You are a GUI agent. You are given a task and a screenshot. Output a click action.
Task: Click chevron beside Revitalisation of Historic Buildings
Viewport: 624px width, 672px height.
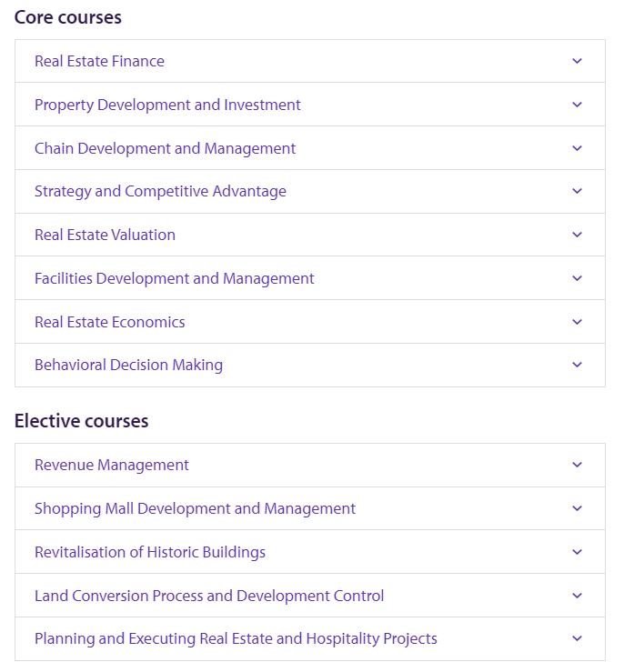(577, 552)
